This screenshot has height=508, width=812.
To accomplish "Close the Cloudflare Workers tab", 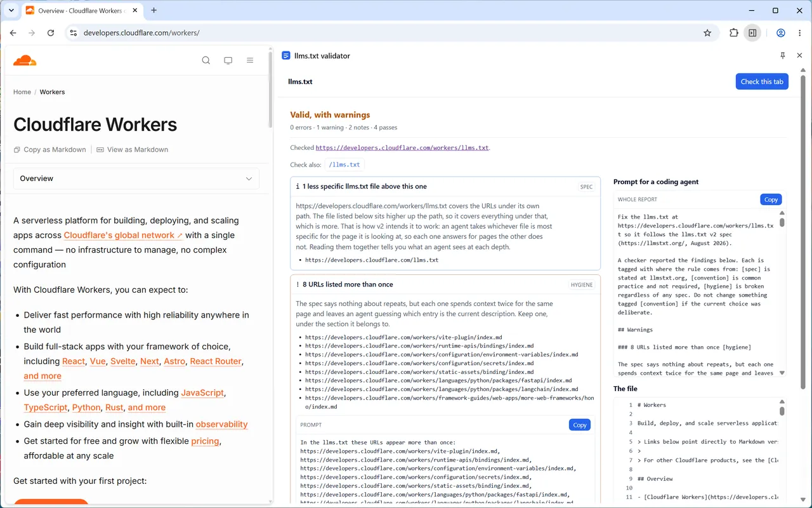I will [x=134, y=11].
